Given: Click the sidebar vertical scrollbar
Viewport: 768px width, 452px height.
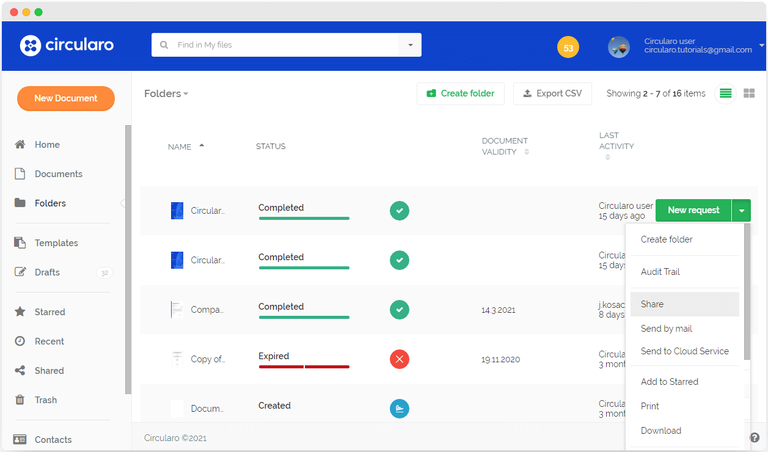Looking at the screenshot, I should (x=128, y=260).
